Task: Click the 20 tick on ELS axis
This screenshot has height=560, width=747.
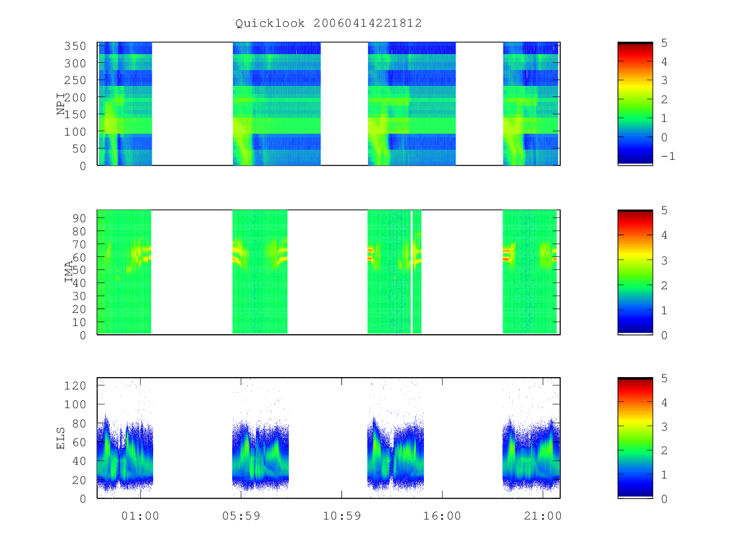Action: pos(80,480)
